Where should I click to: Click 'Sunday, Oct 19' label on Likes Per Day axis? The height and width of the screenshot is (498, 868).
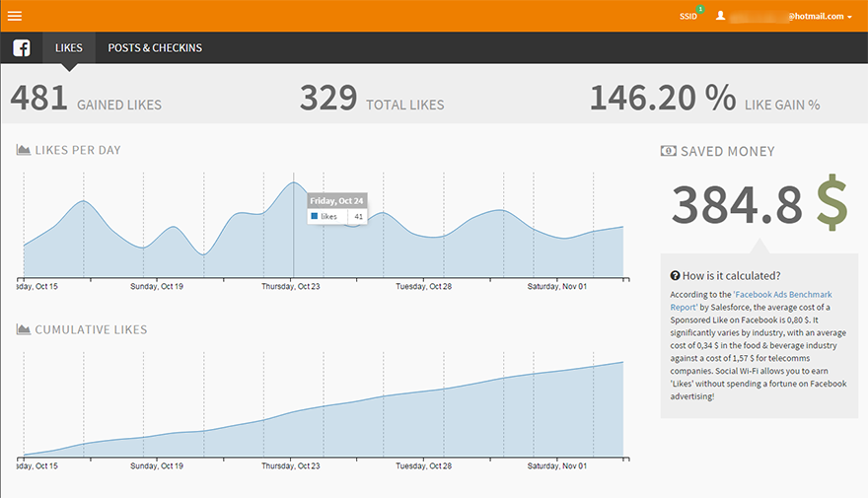[x=157, y=287]
